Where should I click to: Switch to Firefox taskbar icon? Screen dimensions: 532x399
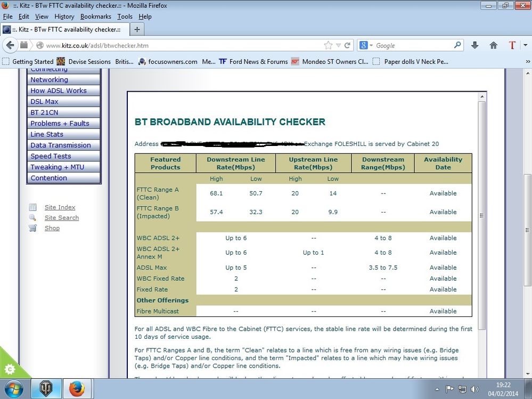pos(77,388)
